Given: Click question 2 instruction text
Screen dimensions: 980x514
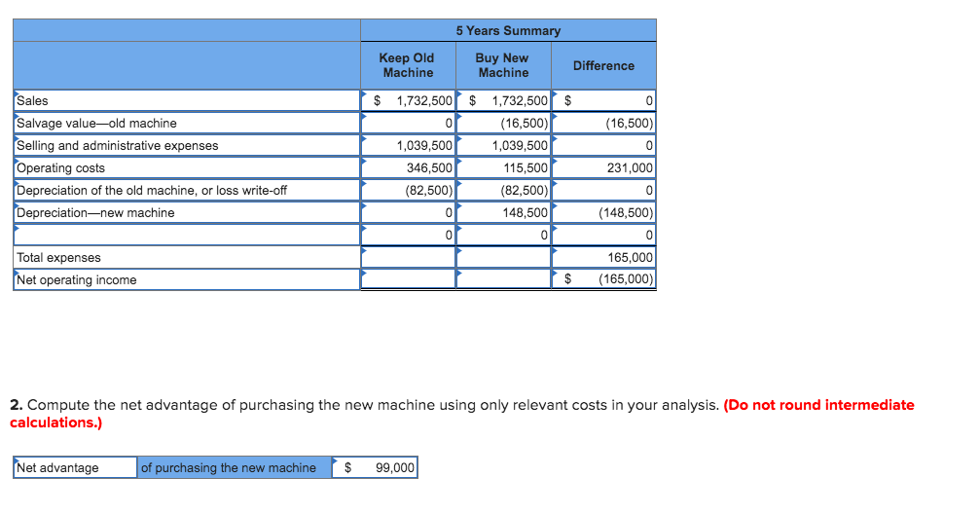Looking at the screenshot, I should click(364, 405).
